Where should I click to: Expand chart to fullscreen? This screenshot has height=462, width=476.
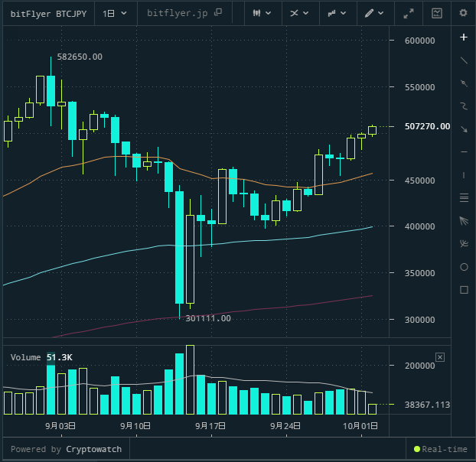tap(409, 13)
